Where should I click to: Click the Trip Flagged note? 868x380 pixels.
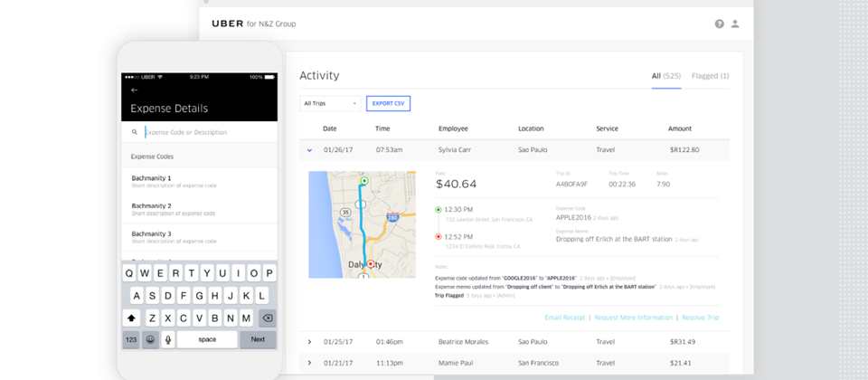click(x=450, y=296)
